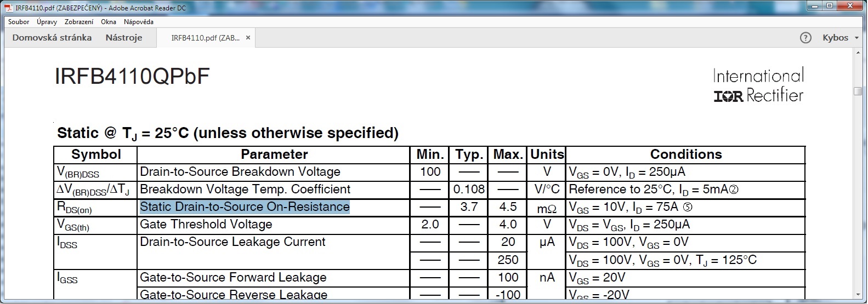
Task: Close the IRFB4110.pdf tab
Action: [248, 38]
